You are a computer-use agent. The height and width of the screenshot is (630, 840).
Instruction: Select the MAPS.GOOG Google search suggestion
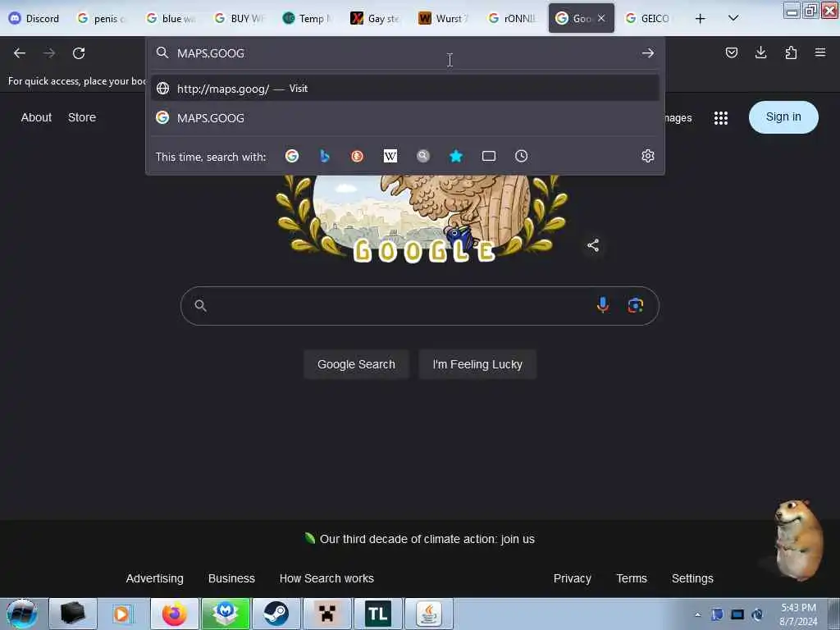click(405, 118)
